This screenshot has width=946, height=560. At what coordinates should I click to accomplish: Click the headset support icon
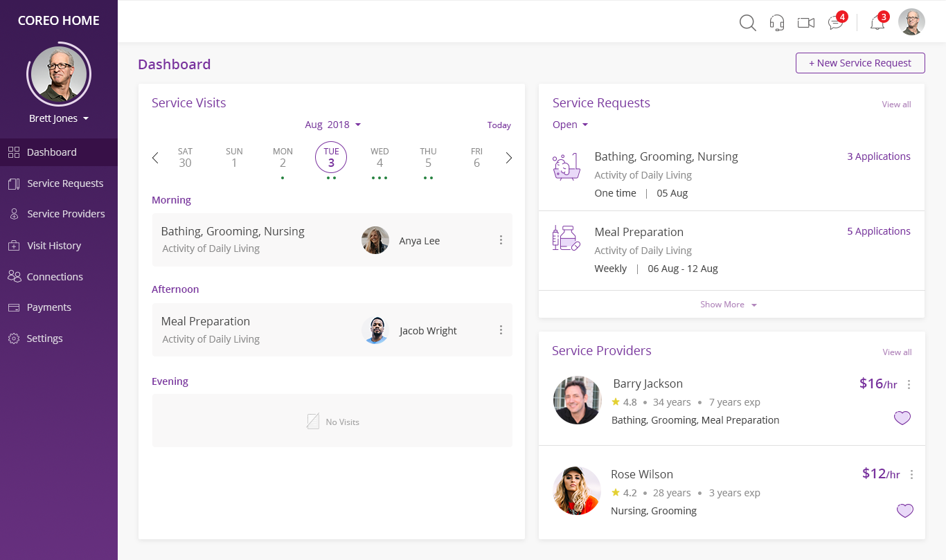[777, 23]
